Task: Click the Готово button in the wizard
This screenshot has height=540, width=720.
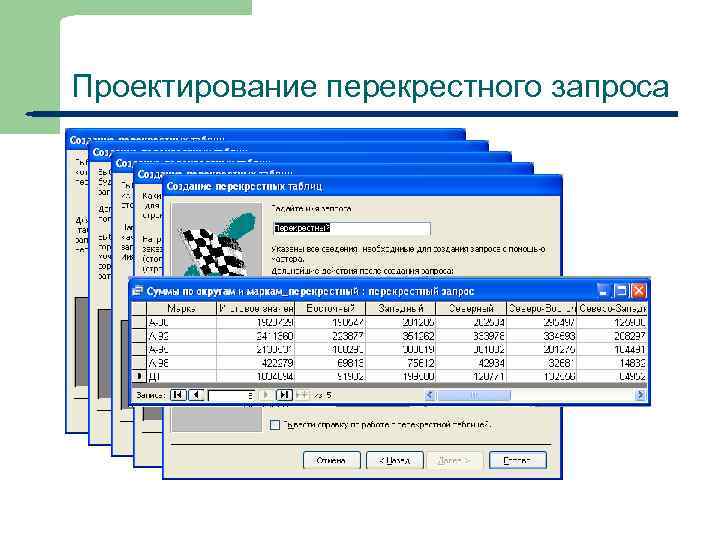Action: [x=518, y=460]
